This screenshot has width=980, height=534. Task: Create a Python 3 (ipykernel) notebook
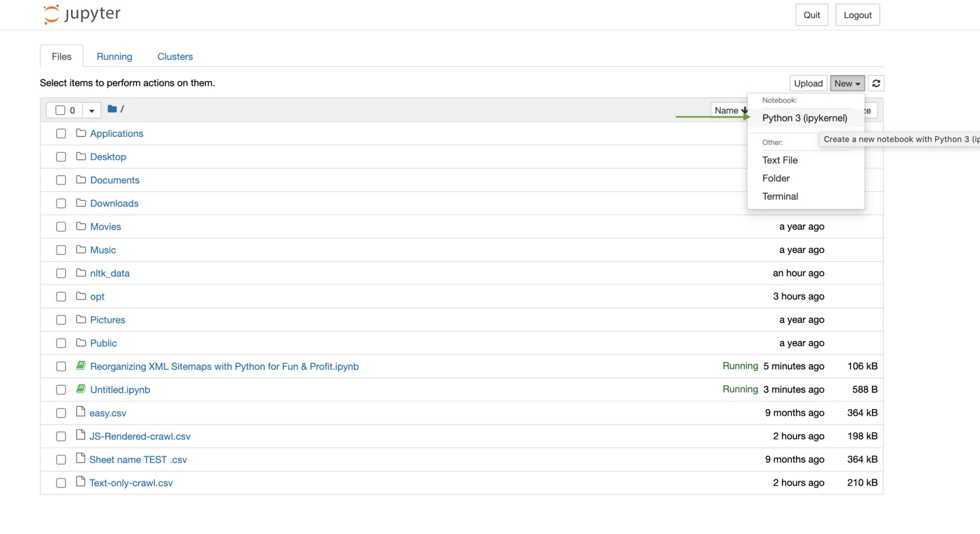(805, 118)
